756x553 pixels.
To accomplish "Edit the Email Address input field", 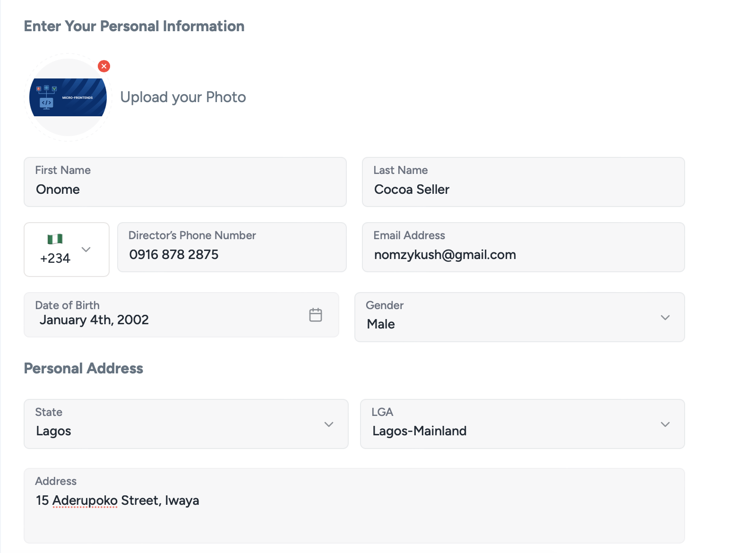I will (x=523, y=254).
